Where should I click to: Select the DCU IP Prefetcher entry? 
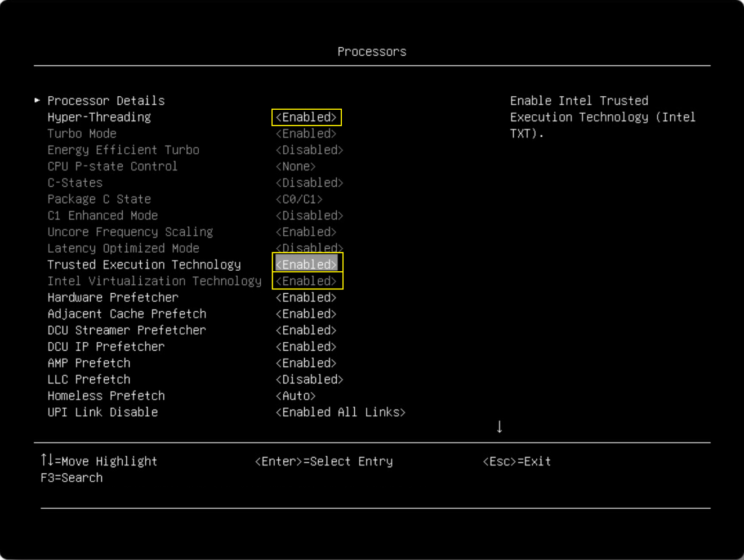106,347
